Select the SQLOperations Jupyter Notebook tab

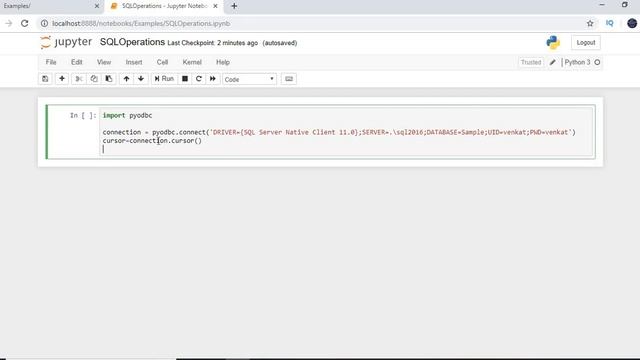pyautogui.click(x=163, y=6)
